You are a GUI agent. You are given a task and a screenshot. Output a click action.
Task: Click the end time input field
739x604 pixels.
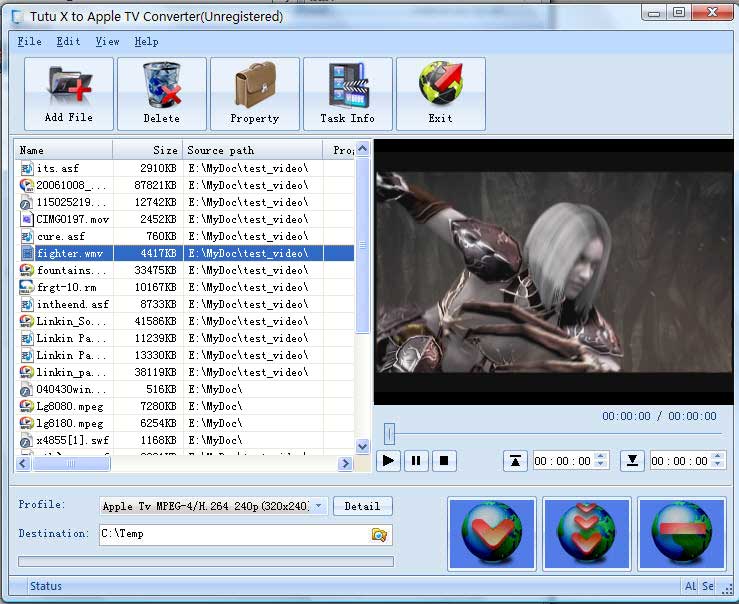pos(681,461)
